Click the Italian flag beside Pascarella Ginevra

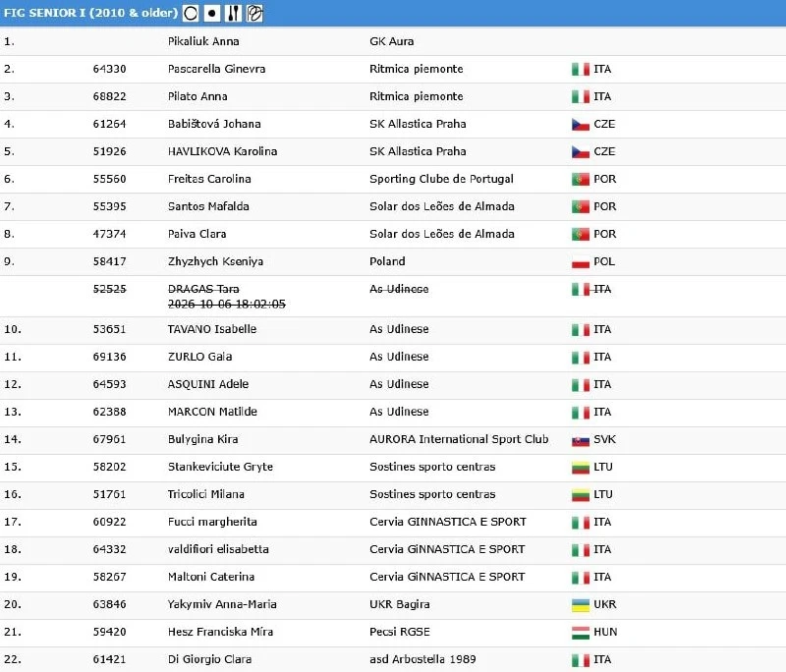[581, 69]
